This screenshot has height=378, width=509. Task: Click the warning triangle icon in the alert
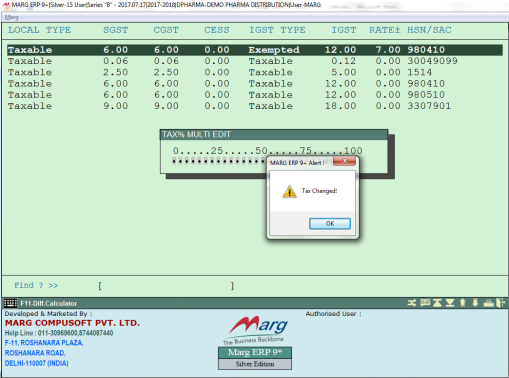click(290, 192)
